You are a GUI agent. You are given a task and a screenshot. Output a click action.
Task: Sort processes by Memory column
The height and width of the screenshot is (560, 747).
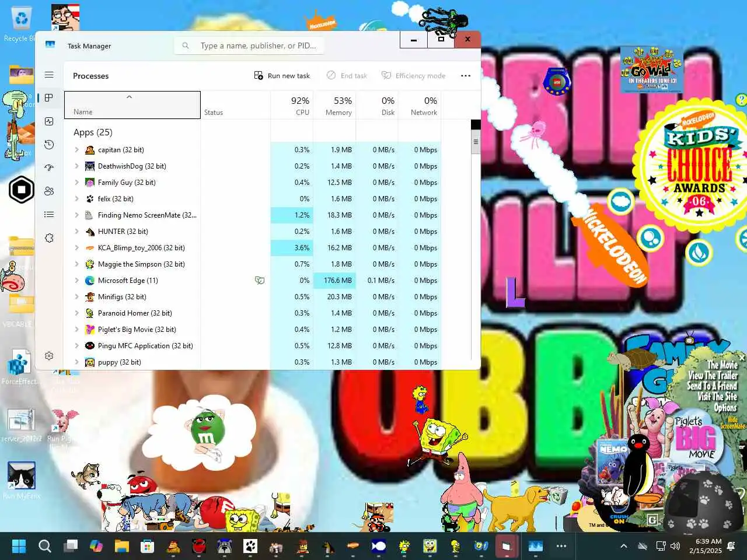[334, 106]
